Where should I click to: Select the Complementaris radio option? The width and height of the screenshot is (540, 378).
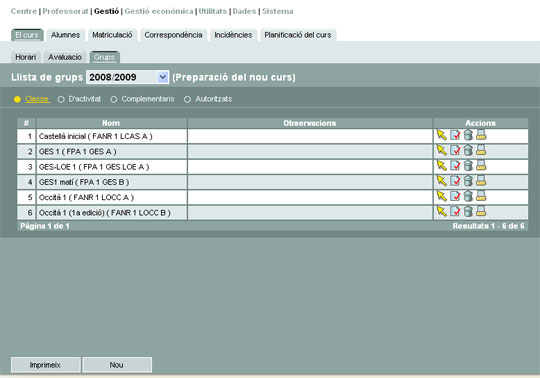point(114,99)
